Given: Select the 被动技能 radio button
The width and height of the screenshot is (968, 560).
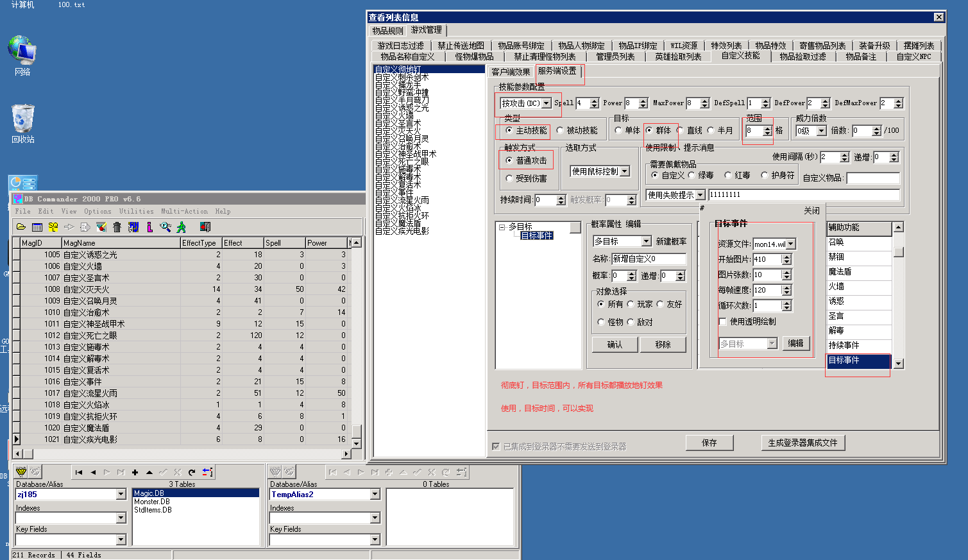Looking at the screenshot, I should coord(561,131).
